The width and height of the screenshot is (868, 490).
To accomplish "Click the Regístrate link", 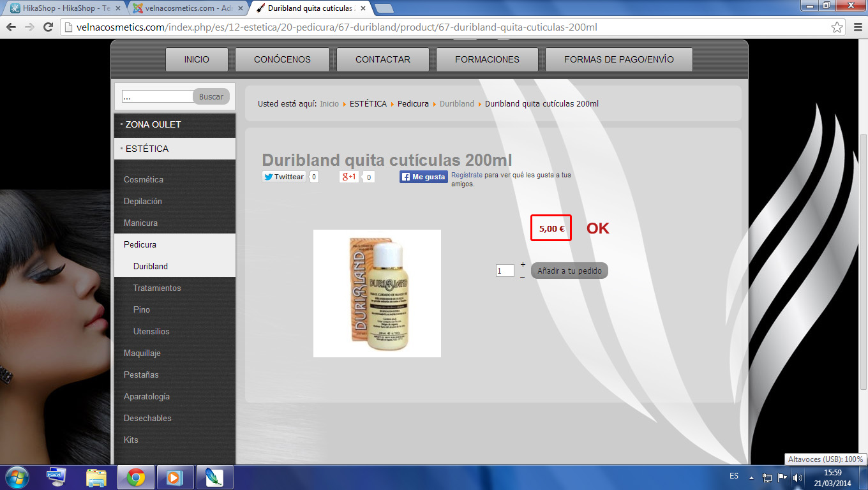I will 467,174.
